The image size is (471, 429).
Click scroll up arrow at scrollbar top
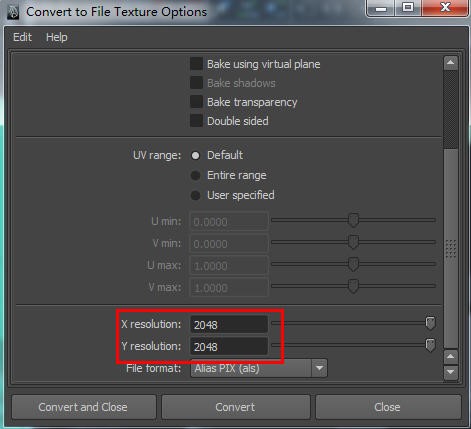[x=451, y=63]
